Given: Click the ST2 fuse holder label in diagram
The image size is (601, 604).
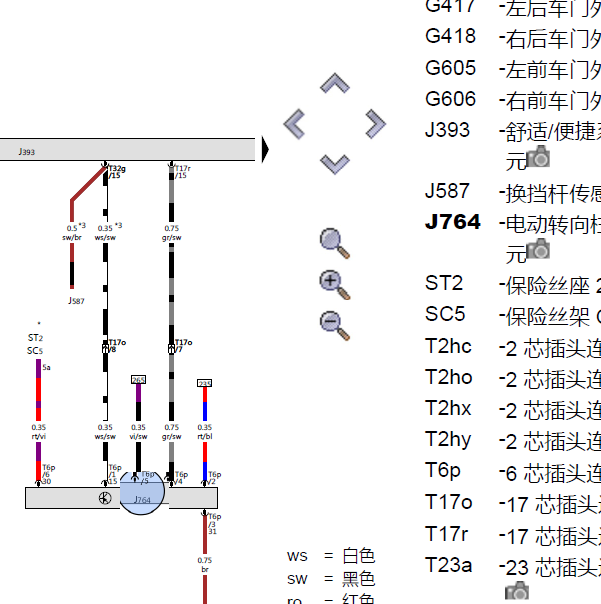Looking at the screenshot, I should click(x=35, y=338).
